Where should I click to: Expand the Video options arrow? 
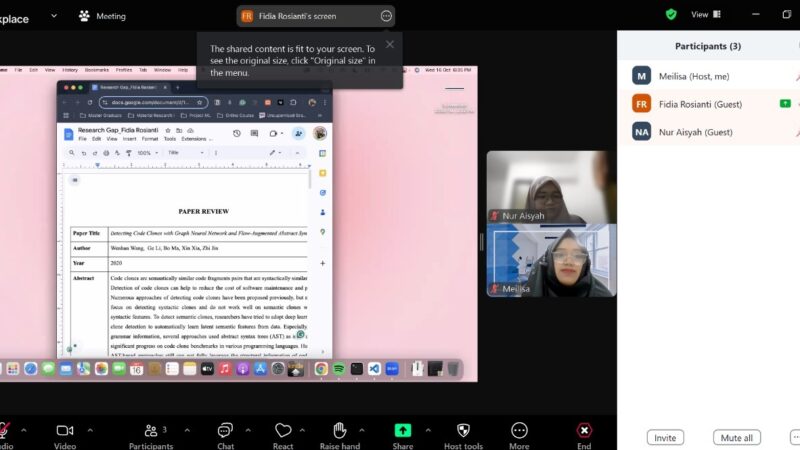pyautogui.click(x=90, y=430)
